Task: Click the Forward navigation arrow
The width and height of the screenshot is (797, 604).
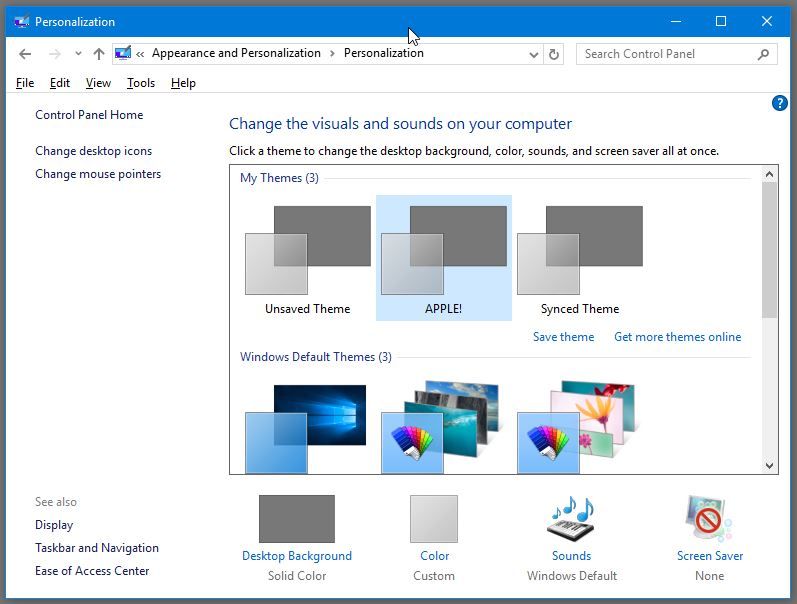Action: [55, 54]
